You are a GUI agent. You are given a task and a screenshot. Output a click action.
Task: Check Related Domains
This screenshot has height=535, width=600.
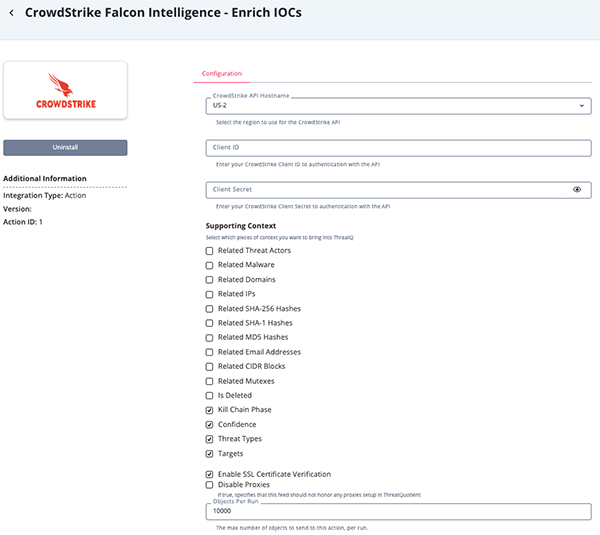click(x=209, y=280)
